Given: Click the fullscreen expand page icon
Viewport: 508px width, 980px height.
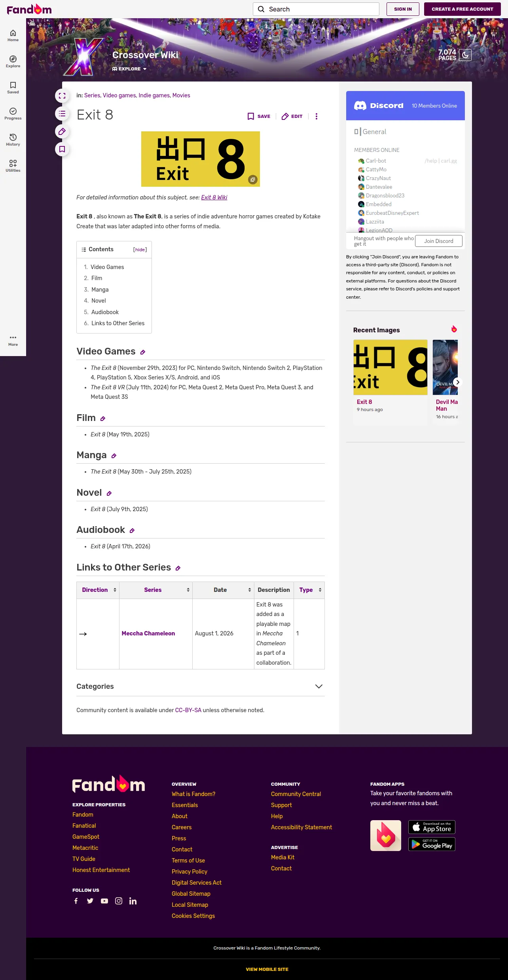Looking at the screenshot, I should click(62, 95).
